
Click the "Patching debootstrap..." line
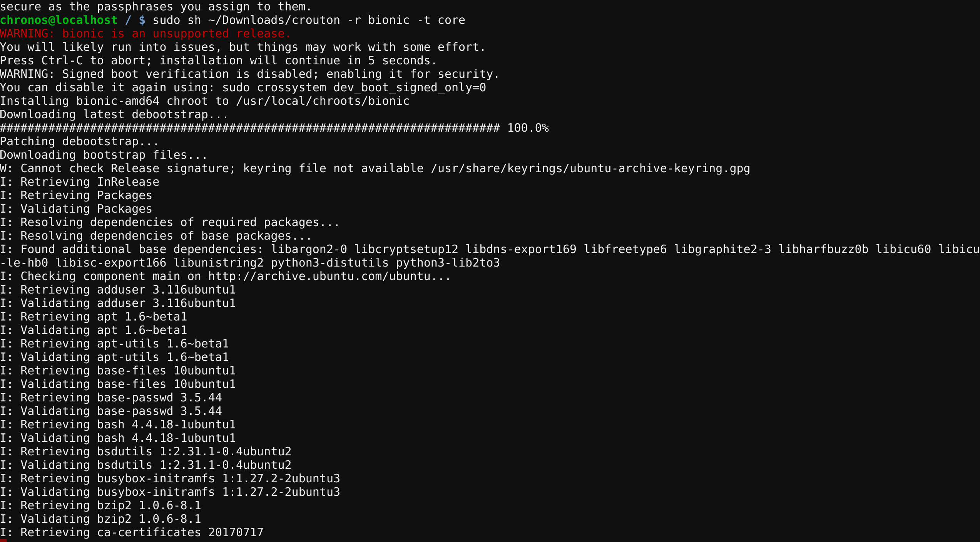click(x=79, y=141)
